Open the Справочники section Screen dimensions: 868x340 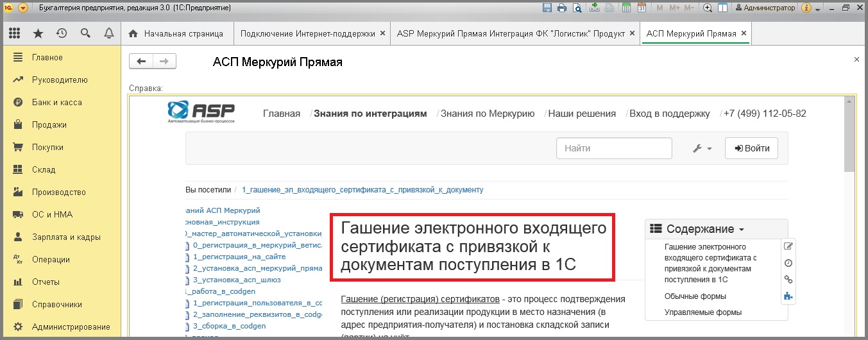click(62, 304)
